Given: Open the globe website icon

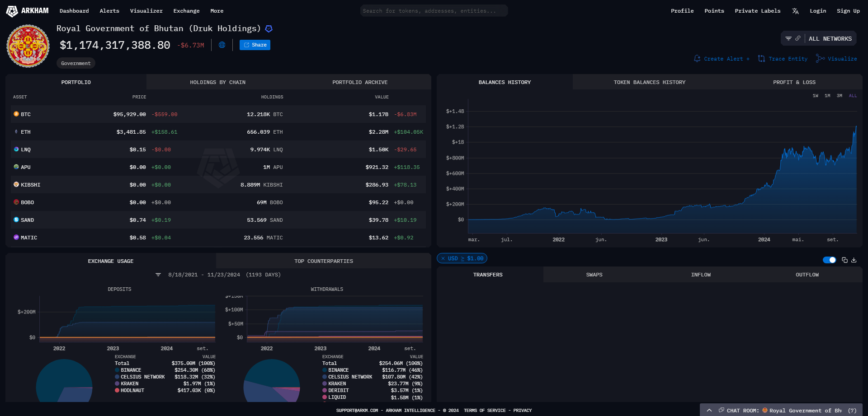Looking at the screenshot, I should click(x=222, y=45).
